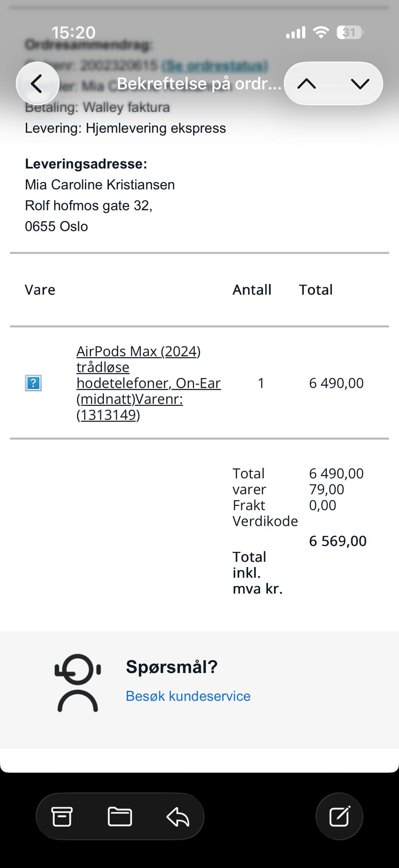
Task: Tap the Wi-Fi status icon
Action: pos(321,32)
